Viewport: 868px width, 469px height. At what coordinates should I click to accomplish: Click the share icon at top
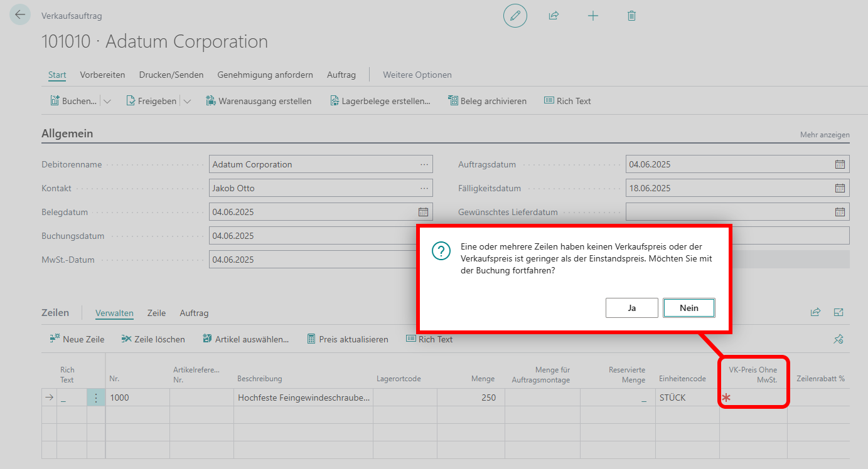click(554, 16)
